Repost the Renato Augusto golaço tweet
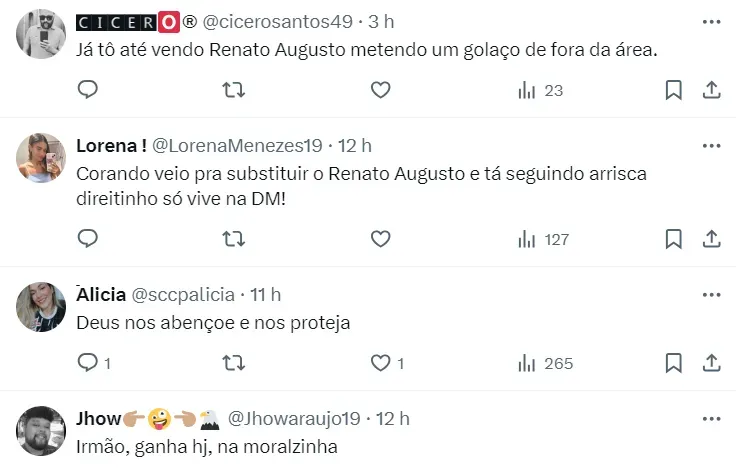The height and width of the screenshot is (468, 736). pyautogui.click(x=233, y=90)
